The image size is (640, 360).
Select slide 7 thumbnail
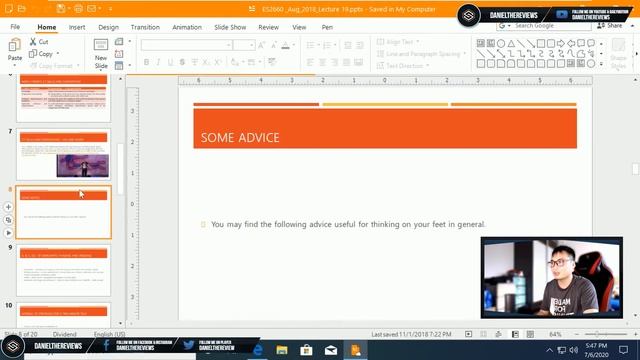(x=63, y=155)
